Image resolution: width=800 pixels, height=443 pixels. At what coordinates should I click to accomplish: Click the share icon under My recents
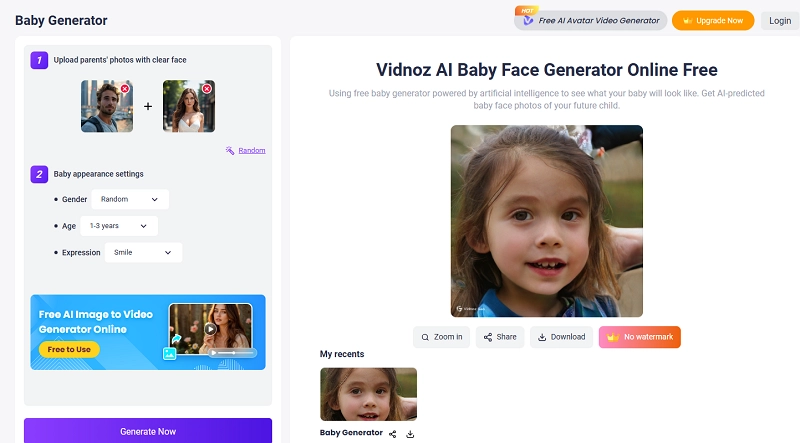click(x=393, y=434)
